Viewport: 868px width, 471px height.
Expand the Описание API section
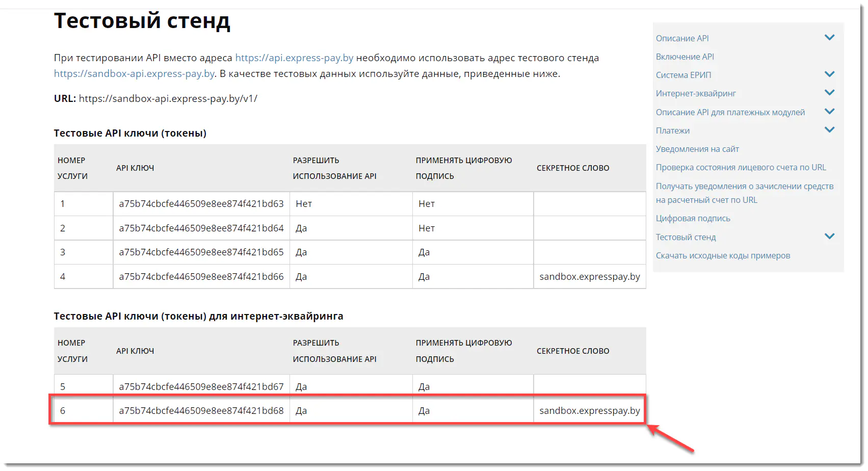coord(829,37)
